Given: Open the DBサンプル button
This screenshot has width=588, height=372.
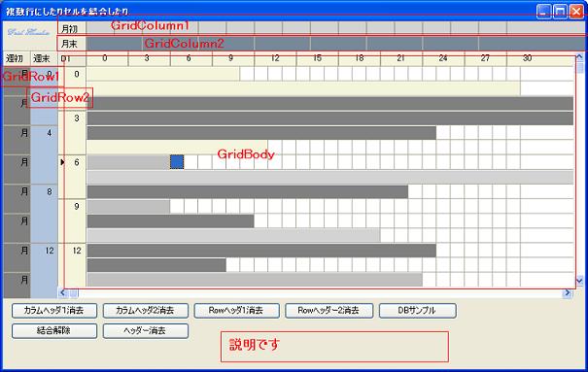Looking at the screenshot, I should pyautogui.click(x=417, y=311).
